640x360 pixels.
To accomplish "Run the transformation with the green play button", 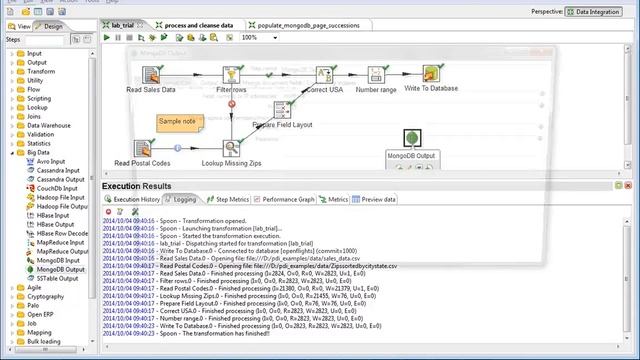I will pos(107,38).
